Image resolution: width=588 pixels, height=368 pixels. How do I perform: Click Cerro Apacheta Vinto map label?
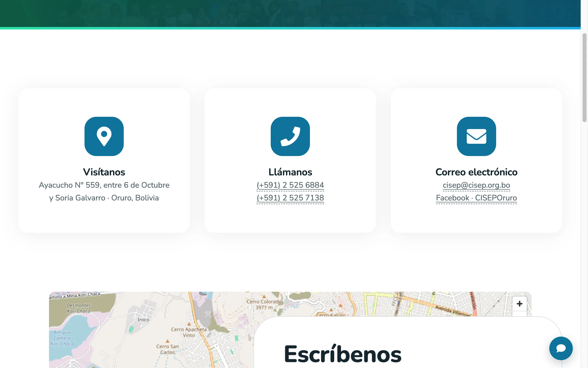point(189,332)
